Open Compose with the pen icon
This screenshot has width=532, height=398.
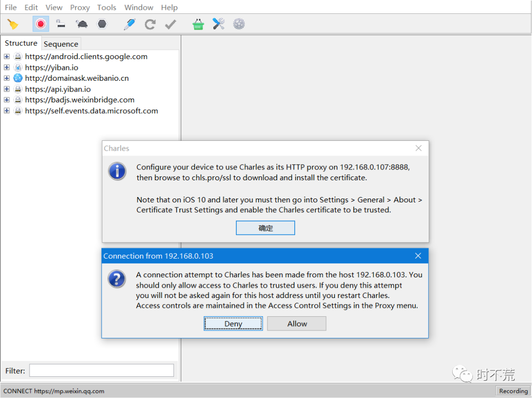(130, 24)
